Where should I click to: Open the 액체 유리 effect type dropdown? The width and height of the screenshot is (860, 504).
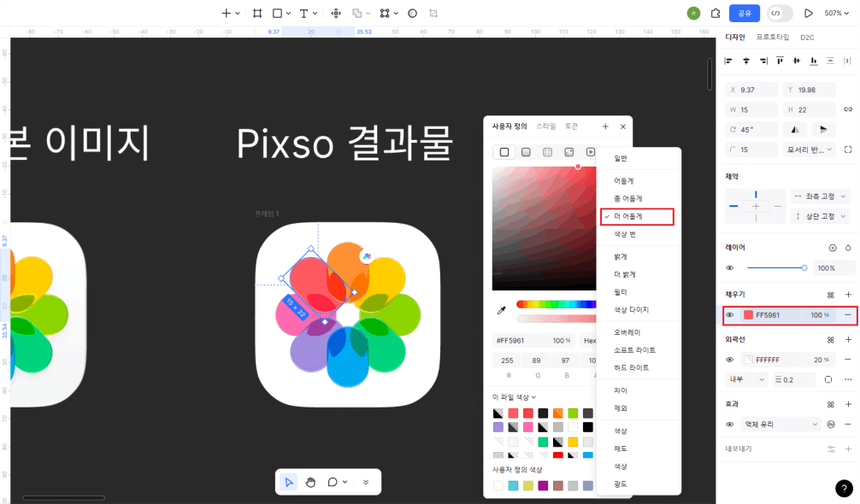780,425
